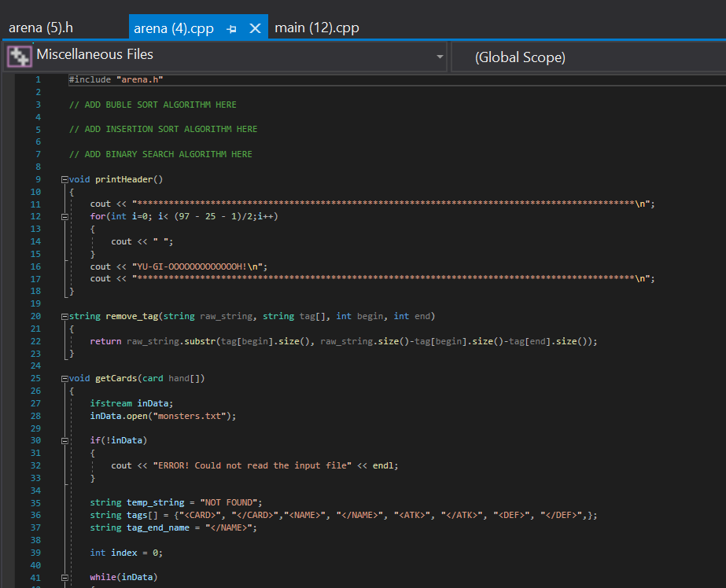The image size is (726, 588).
Task: Click the Miscellaneous Files project icon
Action: [19, 55]
